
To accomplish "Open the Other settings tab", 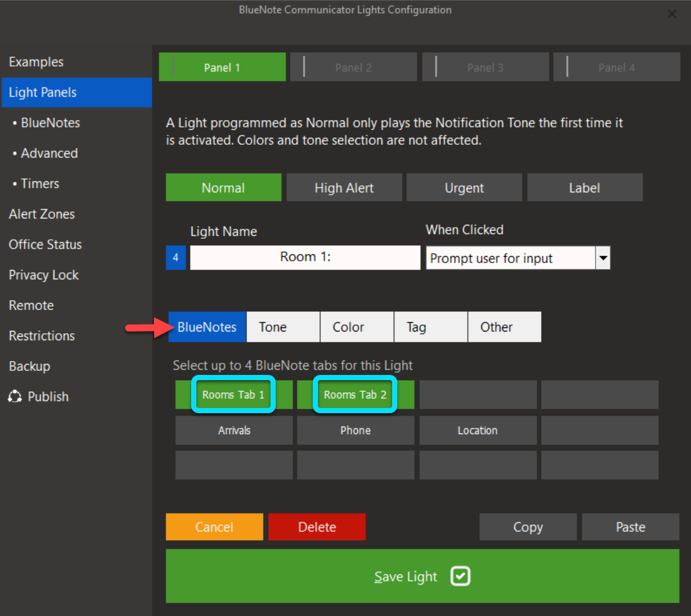I will tap(504, 327).
